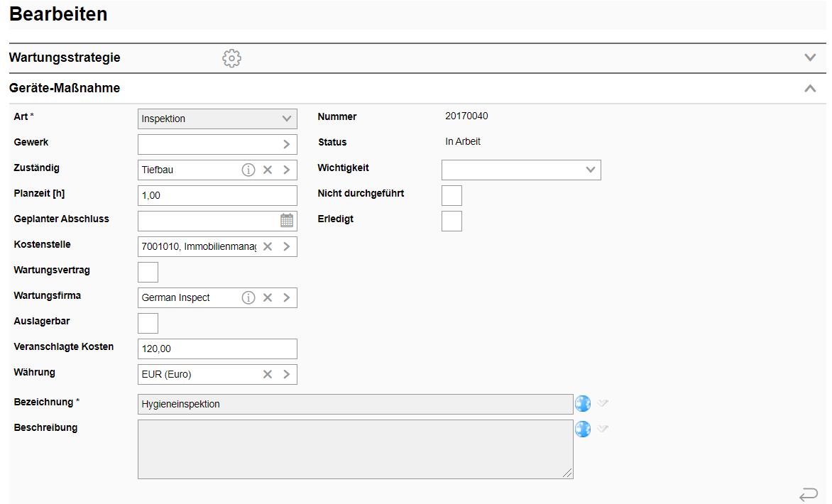Remove the German Inspect Wartungsfirma
The image size is (832, 504).
click(x=268, y=297)
